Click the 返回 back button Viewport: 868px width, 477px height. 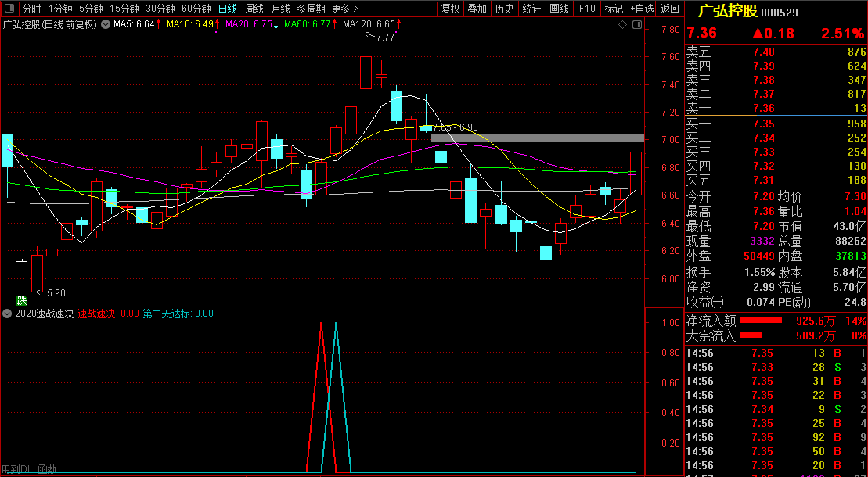[x=670, y=9]
